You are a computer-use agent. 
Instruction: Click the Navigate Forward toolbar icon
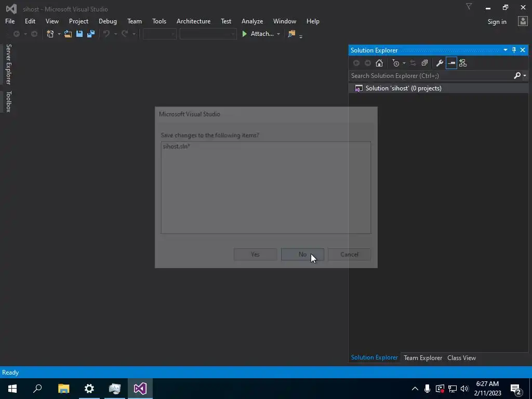pyautogui.click(x=34, y=34)
